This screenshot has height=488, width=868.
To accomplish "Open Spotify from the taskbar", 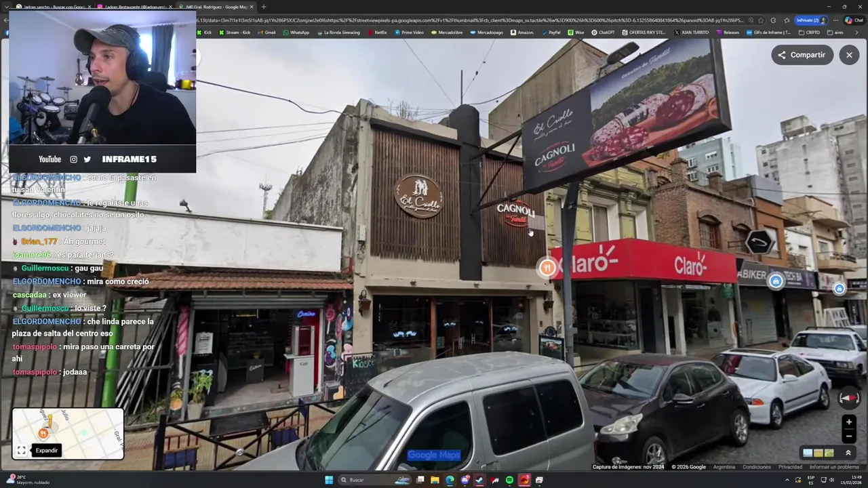I will tap(509, 480).
